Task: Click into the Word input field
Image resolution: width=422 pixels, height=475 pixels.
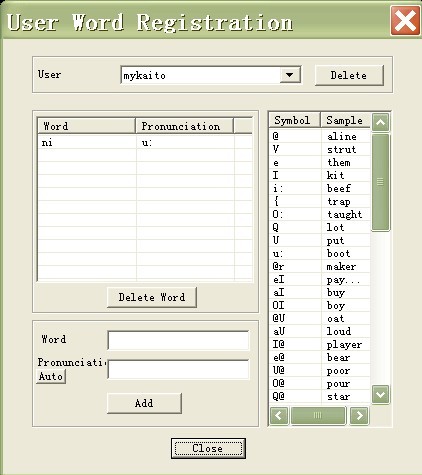Action: coord(178,340)
